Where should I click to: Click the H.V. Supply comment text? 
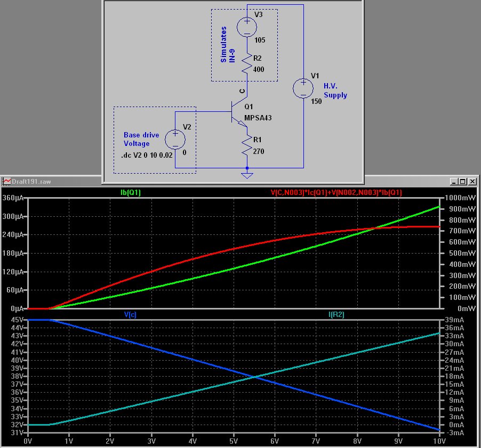[335, 91]
